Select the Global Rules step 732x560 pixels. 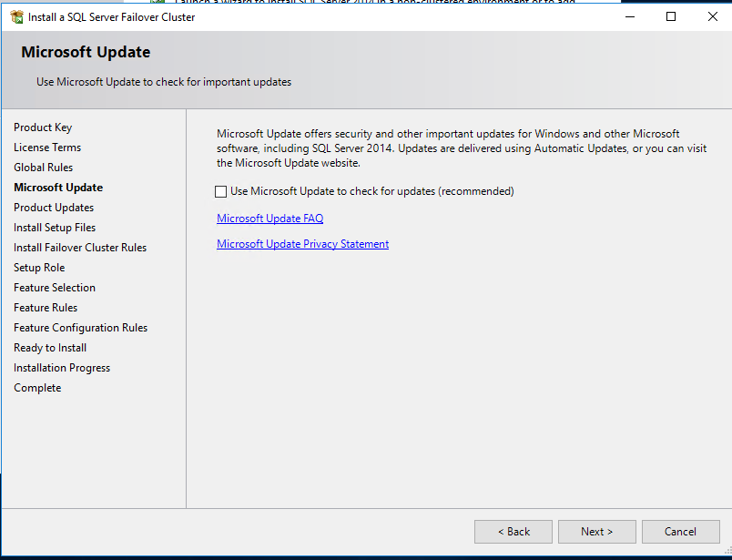44,168
